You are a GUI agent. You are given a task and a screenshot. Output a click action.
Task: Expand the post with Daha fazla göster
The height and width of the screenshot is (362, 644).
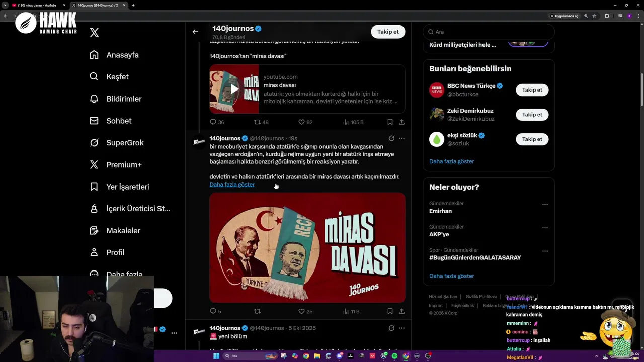point(232,185)
